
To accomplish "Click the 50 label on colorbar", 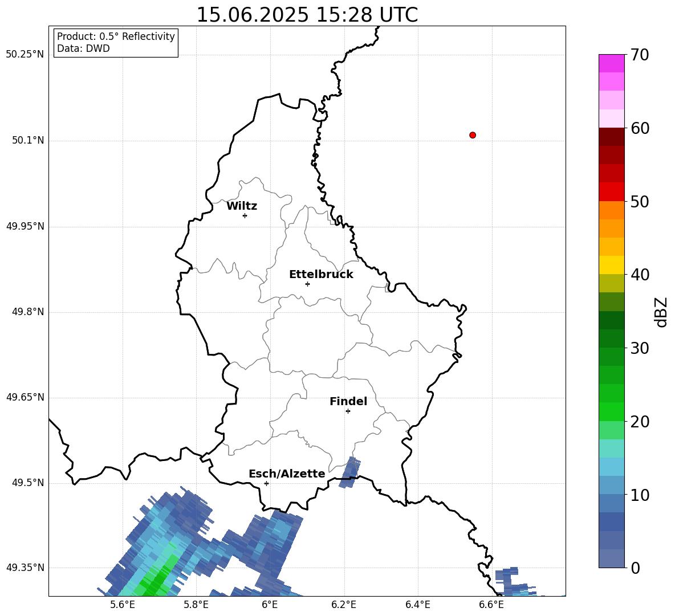I will (640, 202).
